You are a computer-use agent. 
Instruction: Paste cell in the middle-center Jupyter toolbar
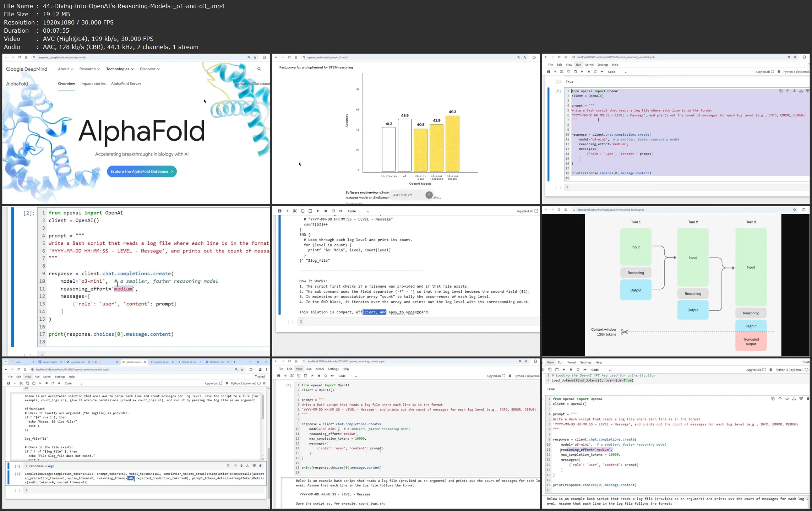click(x=310, y=211)
